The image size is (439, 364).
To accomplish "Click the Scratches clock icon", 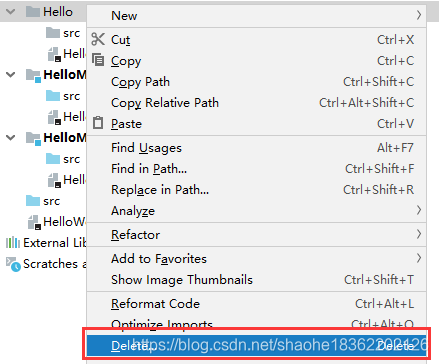I will click(x=13, y=264).
